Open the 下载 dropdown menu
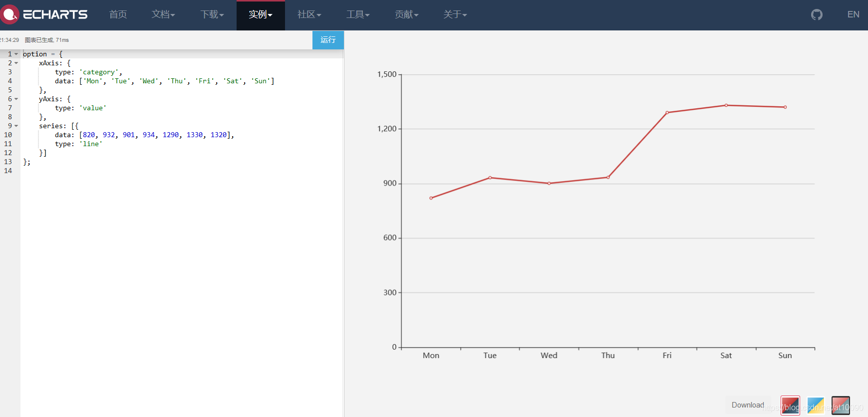Image resolution: width=868 pixels, height=417 pixels. click(212, 14)
